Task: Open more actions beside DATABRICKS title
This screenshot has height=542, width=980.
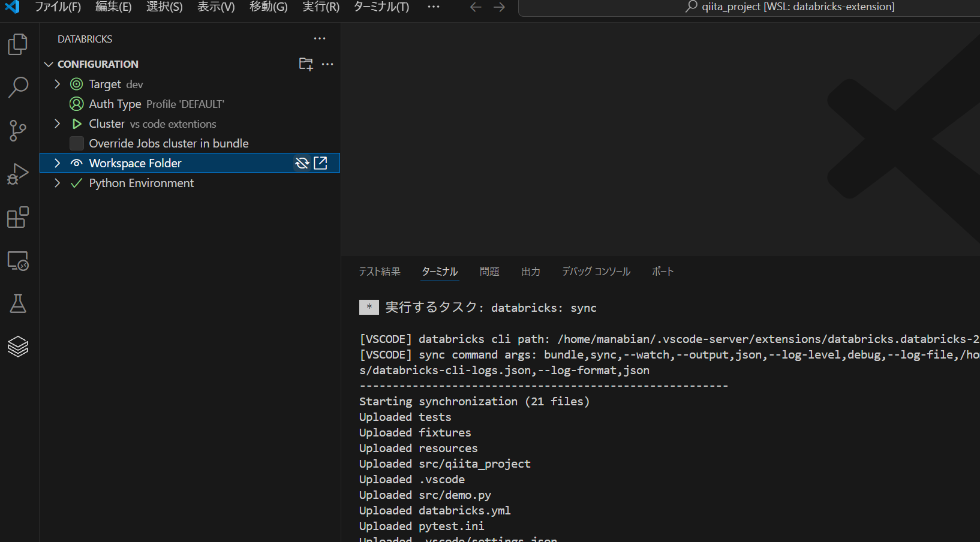Action: [x=320, y=39]
